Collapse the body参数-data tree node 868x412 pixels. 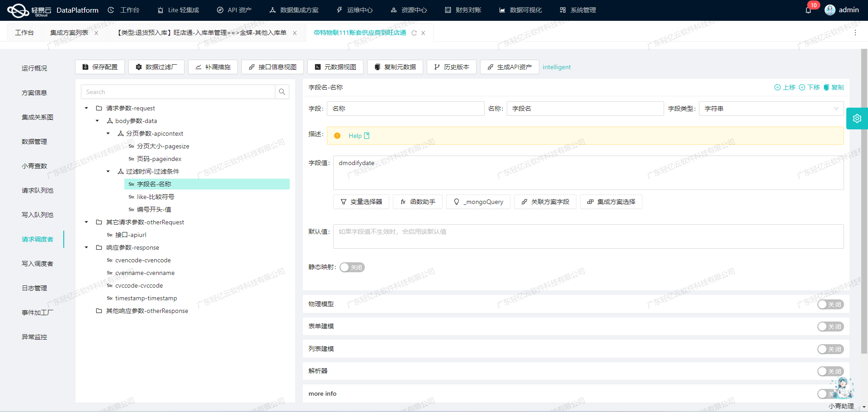pyautogui.click(x=97, y=121)
